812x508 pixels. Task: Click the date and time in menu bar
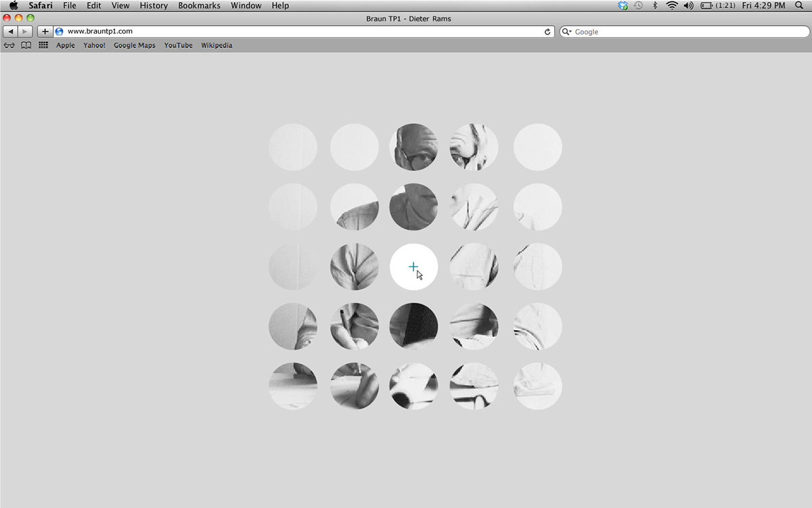764,5
